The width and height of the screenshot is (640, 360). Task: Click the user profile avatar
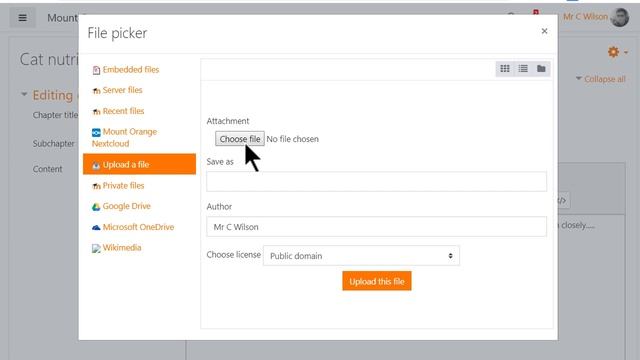[620, 18]
